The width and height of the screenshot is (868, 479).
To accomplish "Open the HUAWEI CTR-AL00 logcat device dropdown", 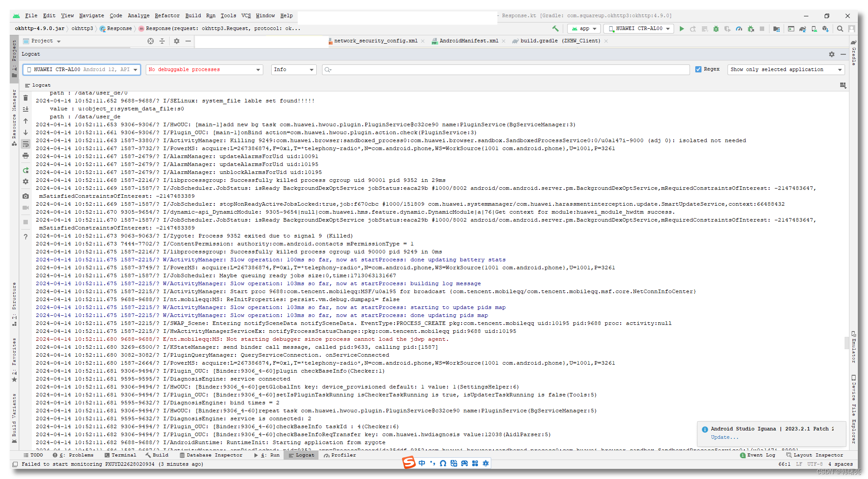I will [x=82, y=69].
